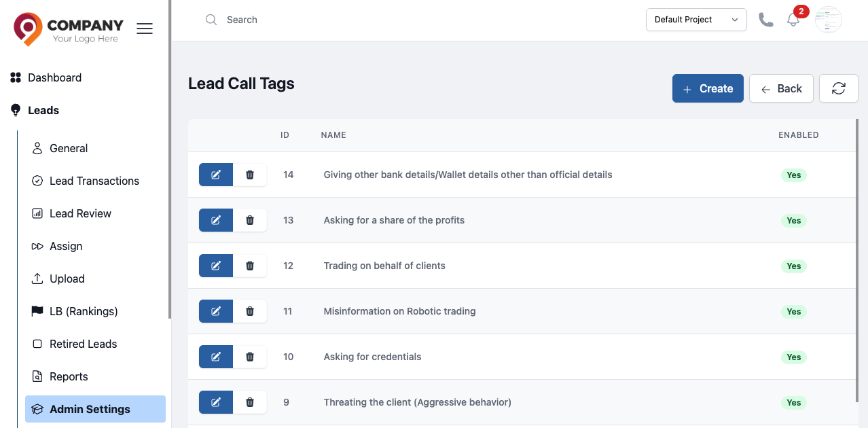Go to Dashboard in sidebar

54,77
